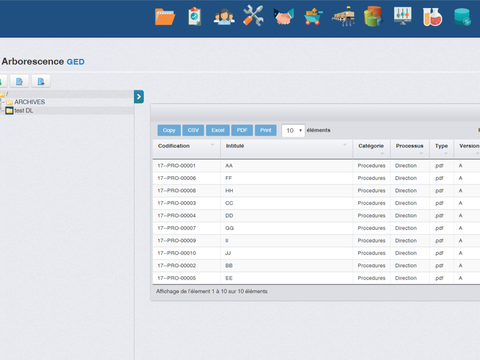Click the BB title cell
The width and height of the screenshot is (480, 360).
pos(287,266)
